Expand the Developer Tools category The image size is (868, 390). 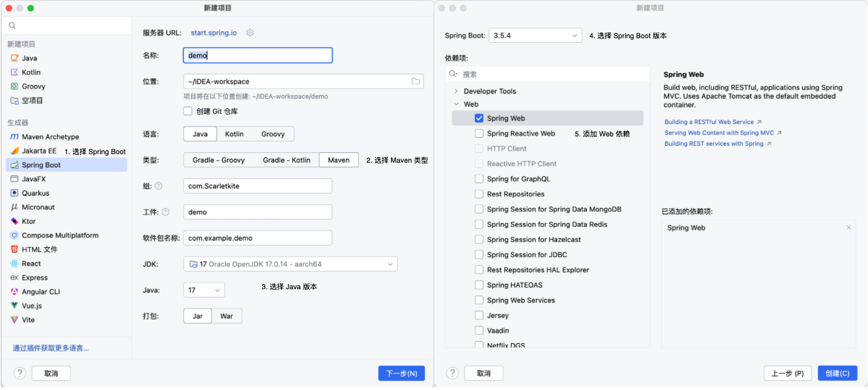pos(456,92)
